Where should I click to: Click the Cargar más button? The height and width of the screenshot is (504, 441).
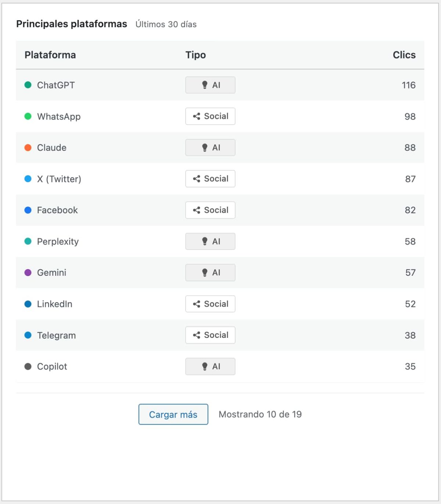pos(173,414)
